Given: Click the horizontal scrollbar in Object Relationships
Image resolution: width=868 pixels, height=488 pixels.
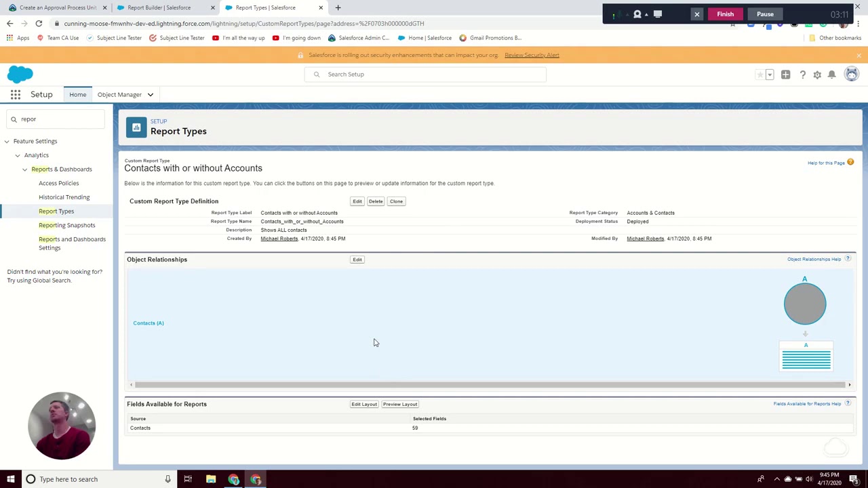Looking at the screenshot, I should click(x=490, y=385).
